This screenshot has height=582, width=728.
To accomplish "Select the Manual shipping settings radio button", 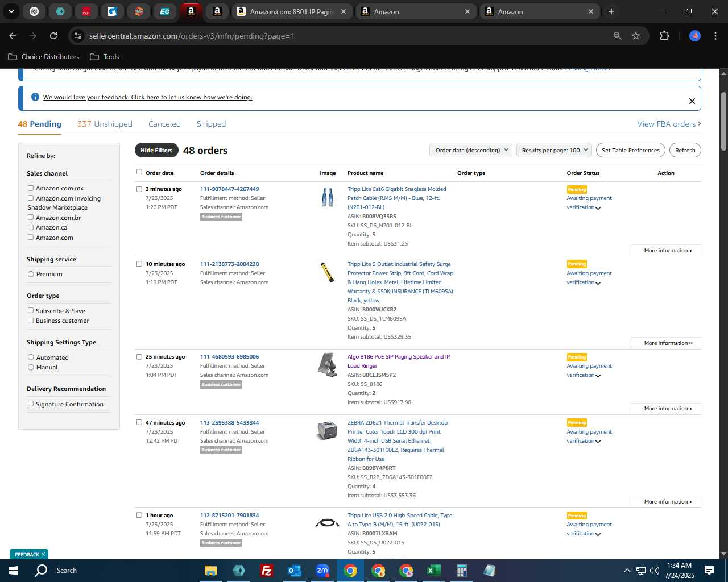I will [31, 367].
